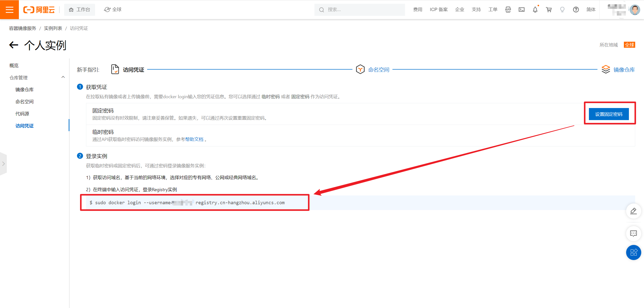This screenshot has width=644, height=308.
Task: Click the 设置固定密码 button
Action: point(609,114)
